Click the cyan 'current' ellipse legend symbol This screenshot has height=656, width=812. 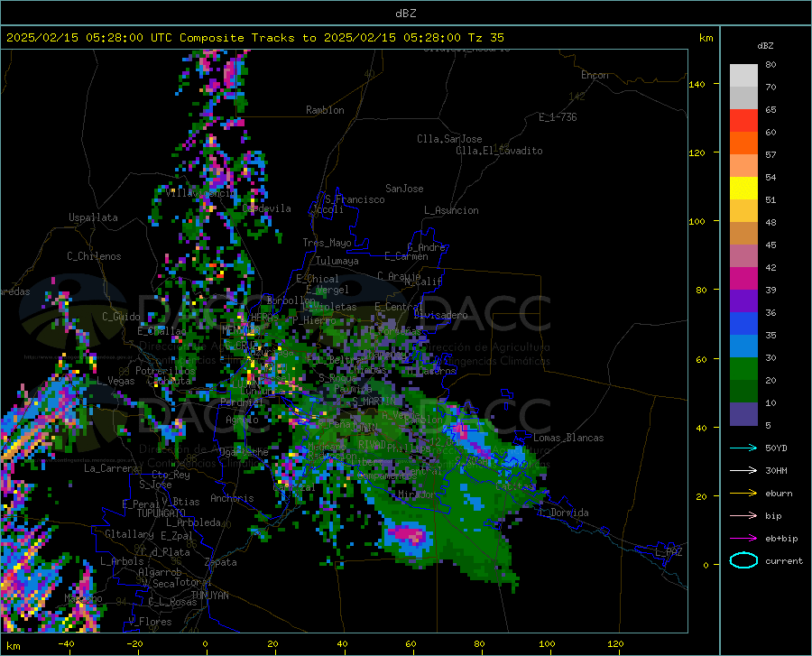coord(743,560)
